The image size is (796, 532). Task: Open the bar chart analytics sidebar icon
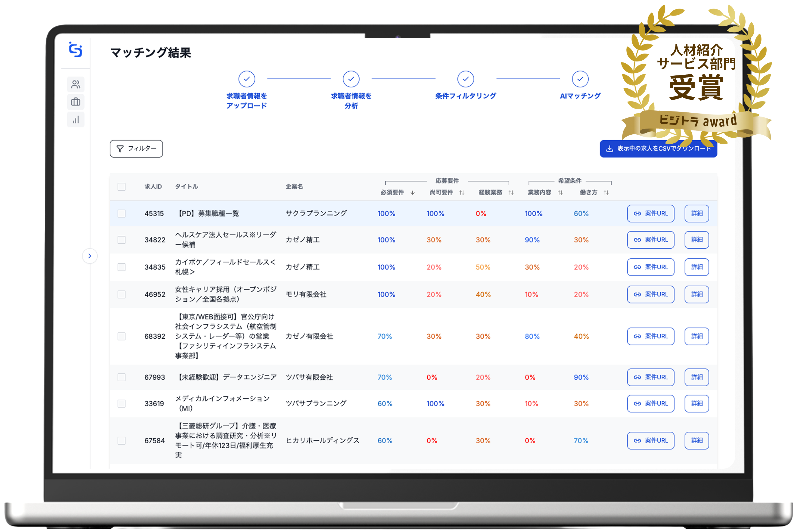(x=76, y=120)
